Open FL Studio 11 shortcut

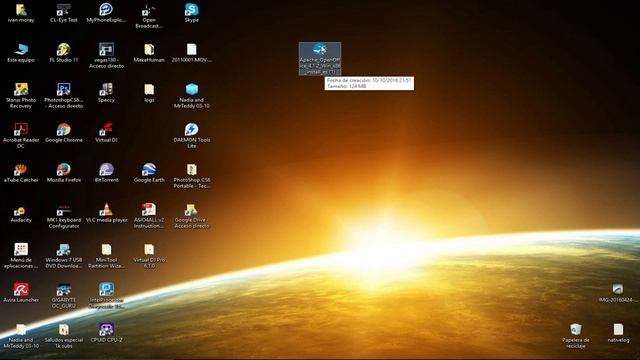point(64,50)
